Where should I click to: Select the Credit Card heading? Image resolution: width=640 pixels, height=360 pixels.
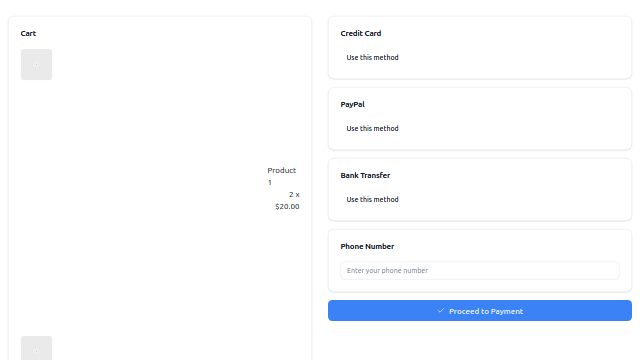click(x=361, y=33)
